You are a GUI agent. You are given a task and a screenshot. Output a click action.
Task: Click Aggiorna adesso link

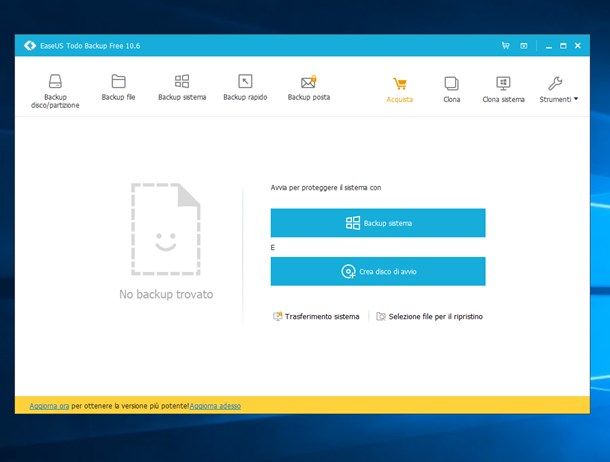(215, 406)
